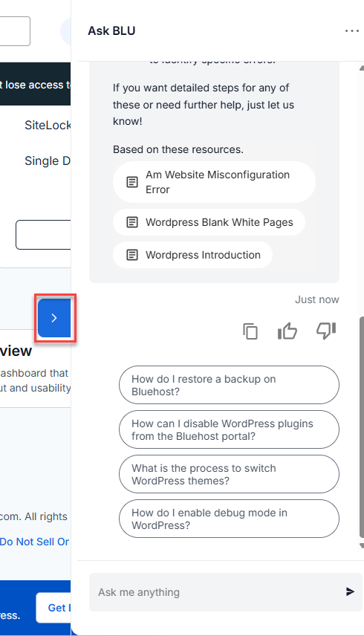Copy the chat response with the copy icon

[250, 331]
